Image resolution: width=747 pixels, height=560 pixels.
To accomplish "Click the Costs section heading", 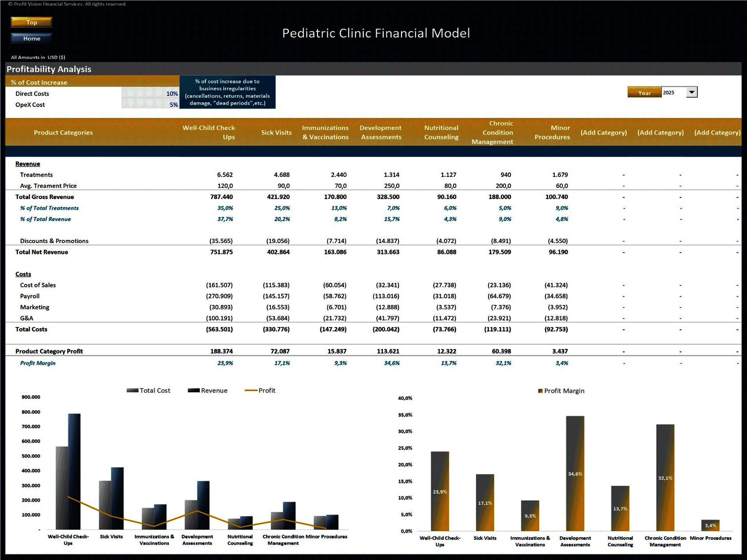I will coord(23,274).
